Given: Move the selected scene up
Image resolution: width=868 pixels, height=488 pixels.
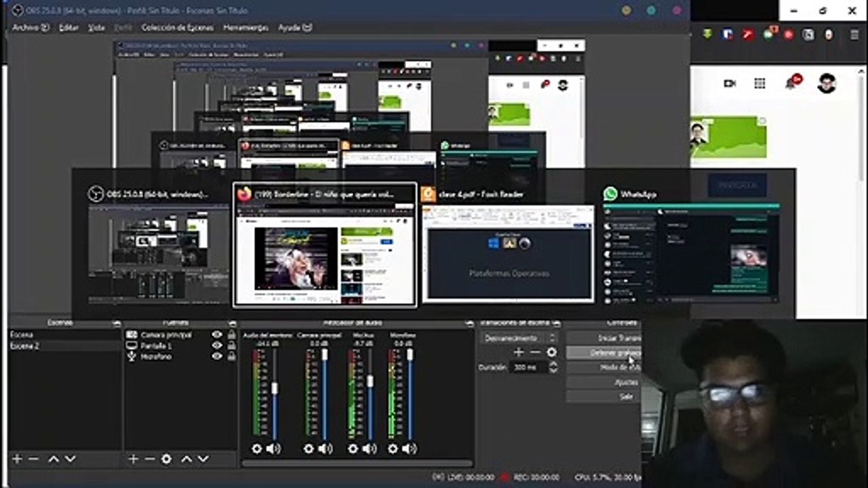Looking at the screenshot, I should coord(54,459).
